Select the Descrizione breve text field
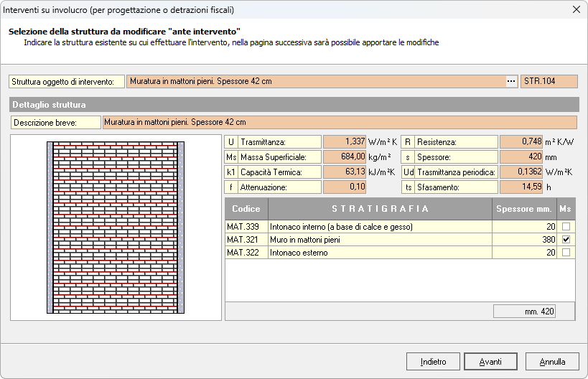 tap(340, 123)
